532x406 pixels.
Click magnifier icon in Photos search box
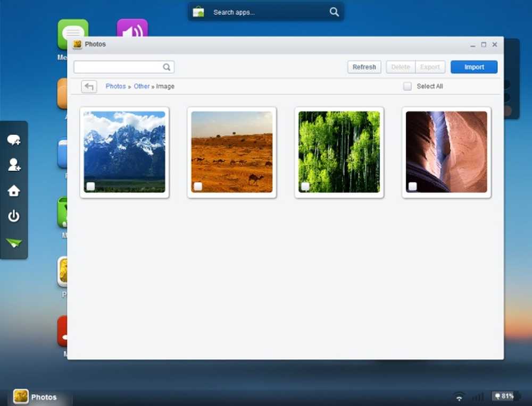point(167,67)
